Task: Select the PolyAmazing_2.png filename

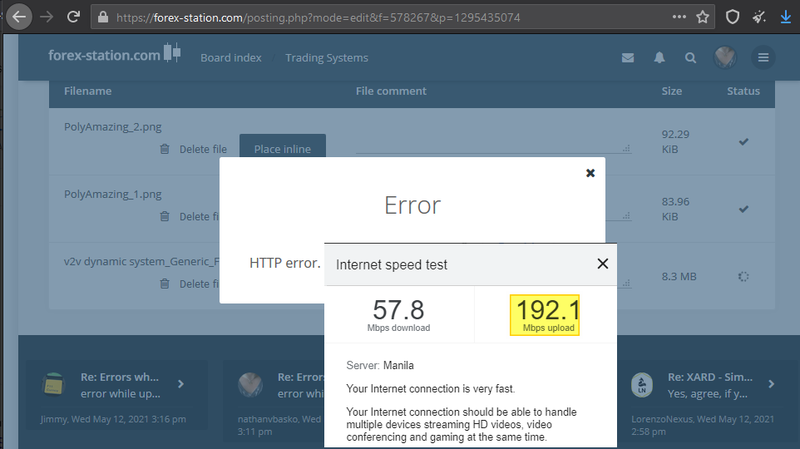Action: (x=113, y=127)
